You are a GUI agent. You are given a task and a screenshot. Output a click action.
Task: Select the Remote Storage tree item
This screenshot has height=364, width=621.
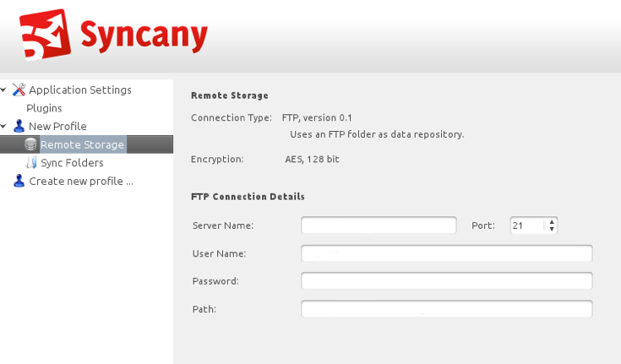click(x=82, y=144)
